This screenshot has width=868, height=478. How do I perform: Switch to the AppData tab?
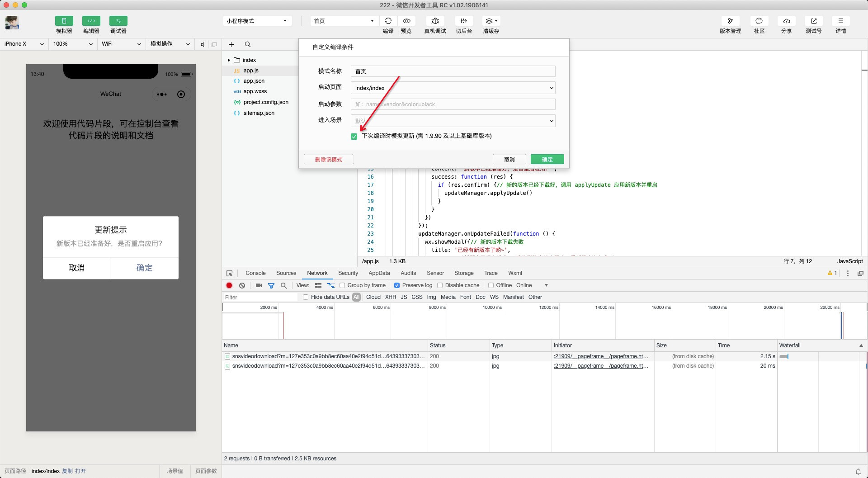[379, 273]
